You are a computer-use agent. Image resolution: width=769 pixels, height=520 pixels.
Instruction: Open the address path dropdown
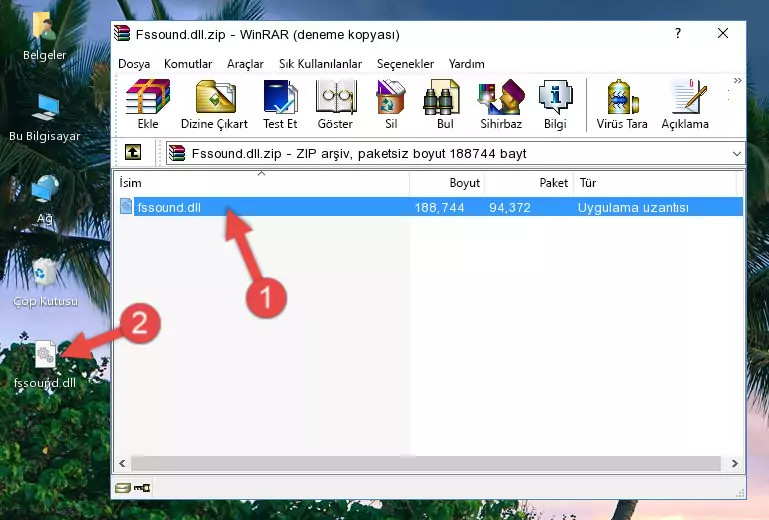click(x=737, y=154)
